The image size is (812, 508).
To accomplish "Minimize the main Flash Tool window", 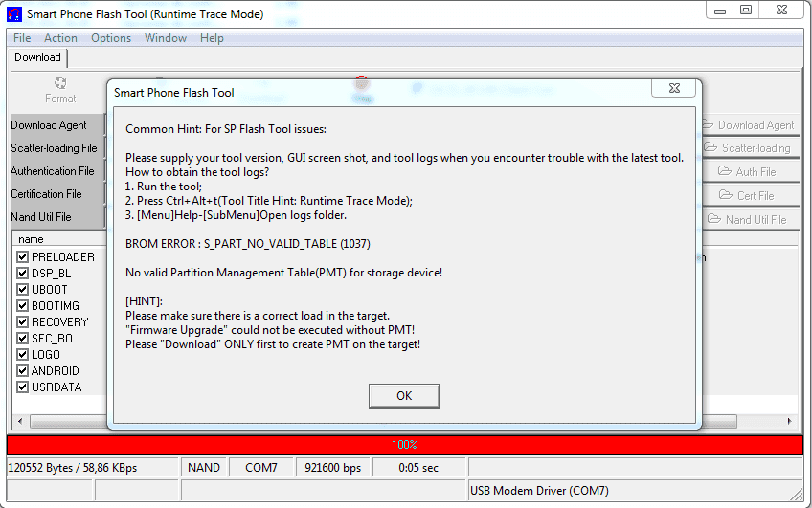I will (x=720, y=10).
